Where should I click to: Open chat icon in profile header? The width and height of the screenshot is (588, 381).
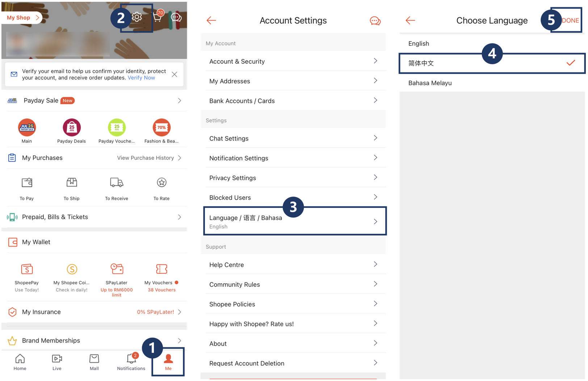(x=176, y=17)
